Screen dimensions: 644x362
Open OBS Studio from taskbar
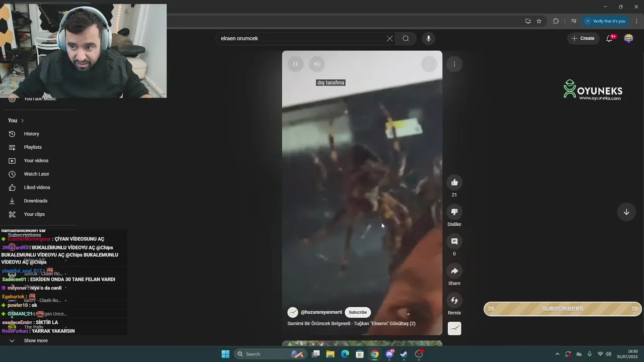point(419,354)
